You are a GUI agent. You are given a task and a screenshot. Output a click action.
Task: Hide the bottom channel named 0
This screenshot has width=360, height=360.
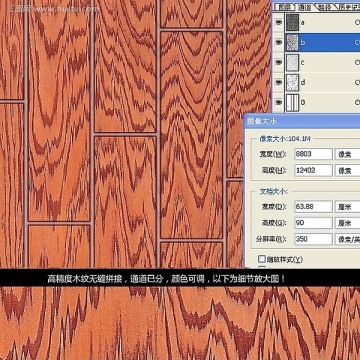click(x=279, y=102)
